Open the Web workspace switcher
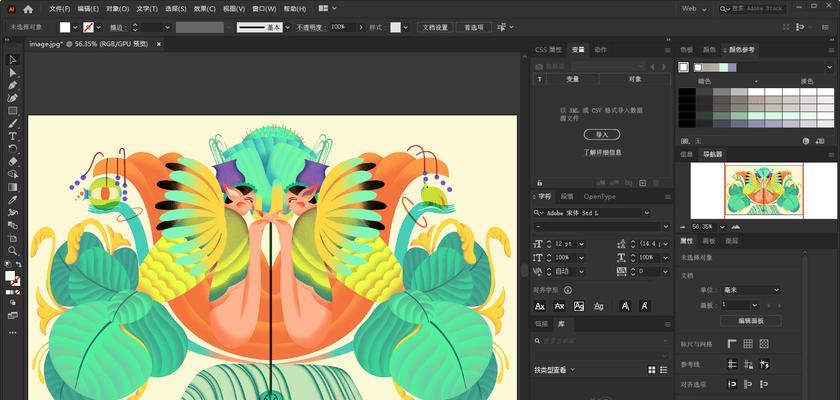 (x=694, y=9)
